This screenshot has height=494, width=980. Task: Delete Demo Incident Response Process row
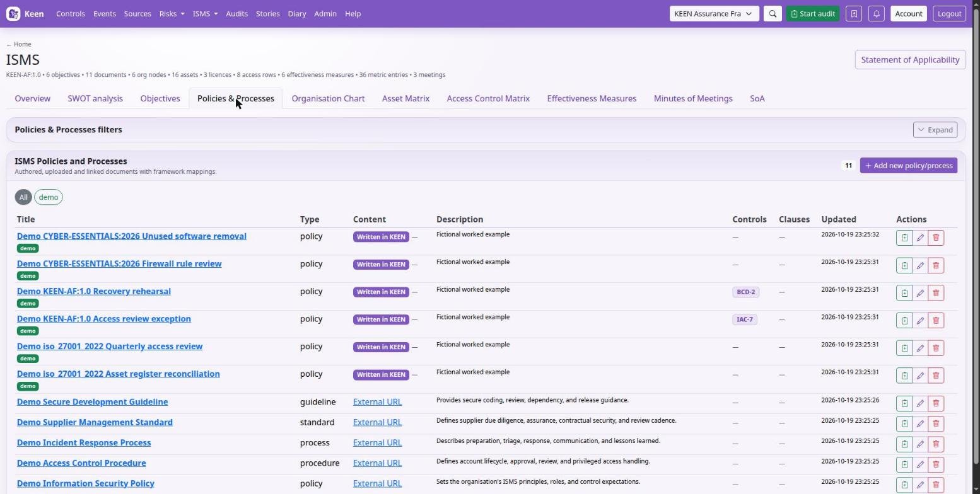click(936, 444)
